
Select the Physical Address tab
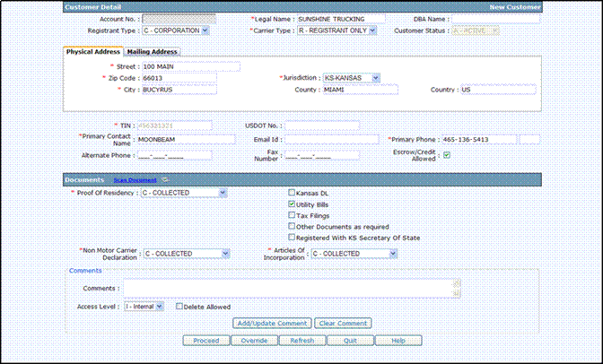(94, 51)
